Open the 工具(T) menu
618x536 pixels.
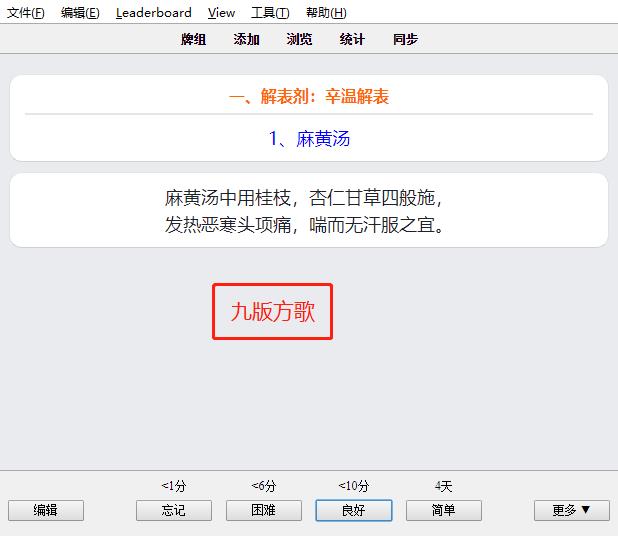click(x=270, y=13)
